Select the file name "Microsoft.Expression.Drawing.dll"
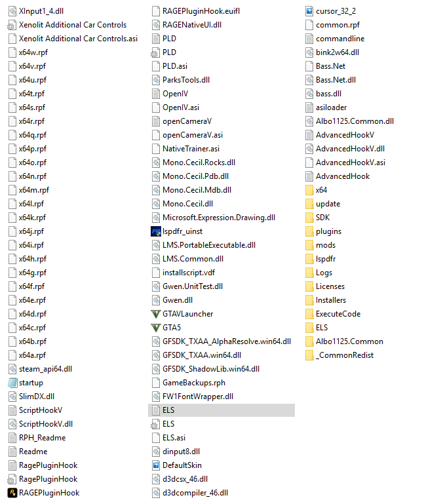 click(219, 218)
